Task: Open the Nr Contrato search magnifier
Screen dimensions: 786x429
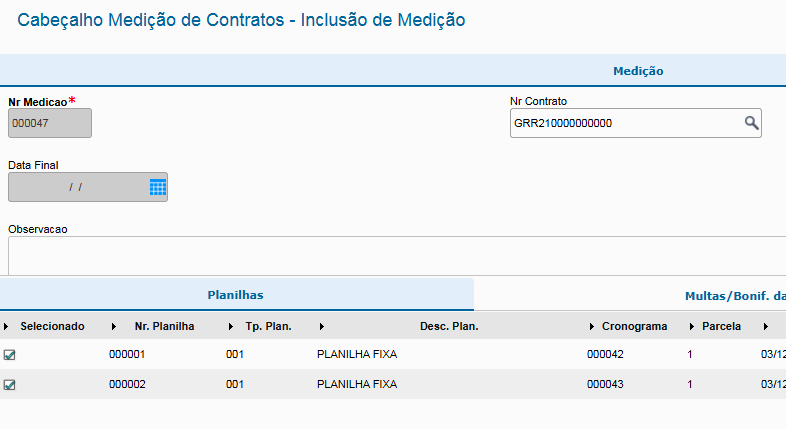Action: pyautogui.click(x=751, y=123)
